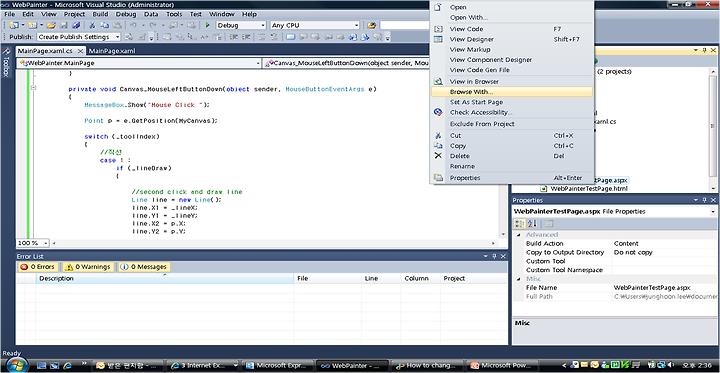Select Browse With... in context menu
Image resolution: width=720 pixels, height=373 pixels.
[512, 92]
